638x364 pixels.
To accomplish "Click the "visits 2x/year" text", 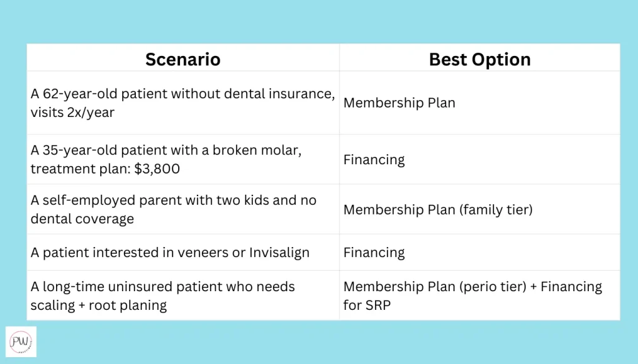I will coord(74,113).
